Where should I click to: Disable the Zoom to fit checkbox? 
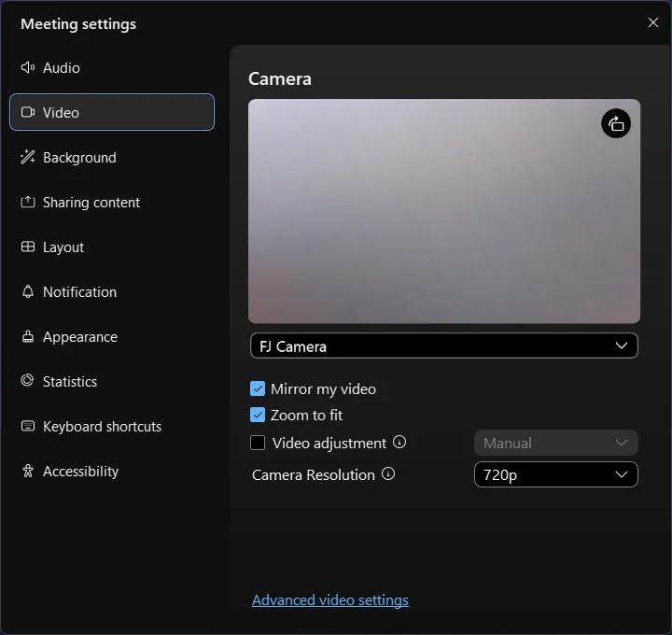pos(259,416)
